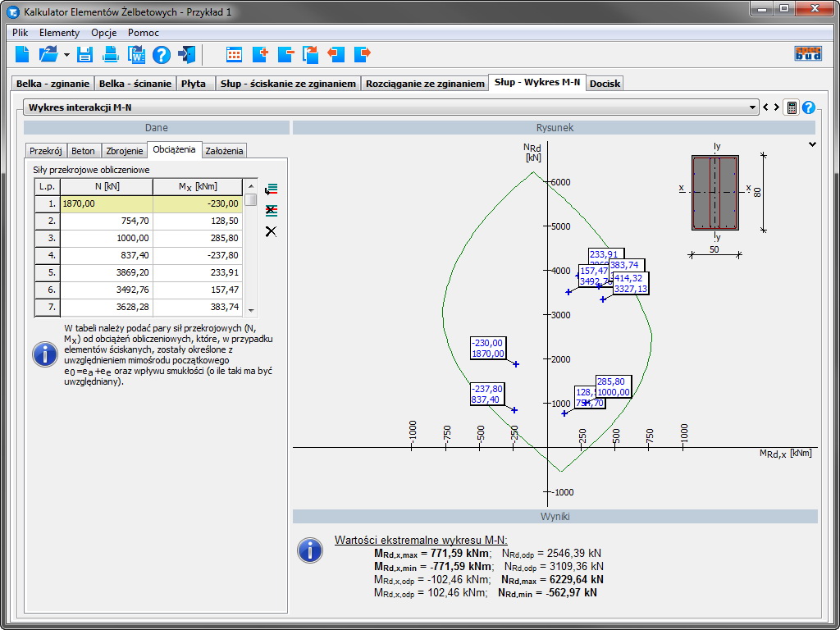Click the exit door icon
Image resolution: width=840 pixels, height=630 pixels.
[x=187, y=55]
